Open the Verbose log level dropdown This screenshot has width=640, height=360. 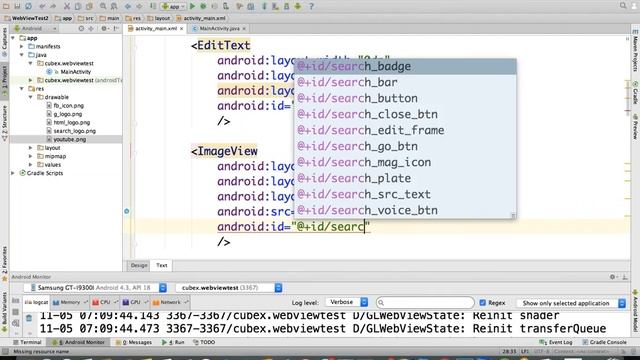pyautogui.click(x=347, y=302)
